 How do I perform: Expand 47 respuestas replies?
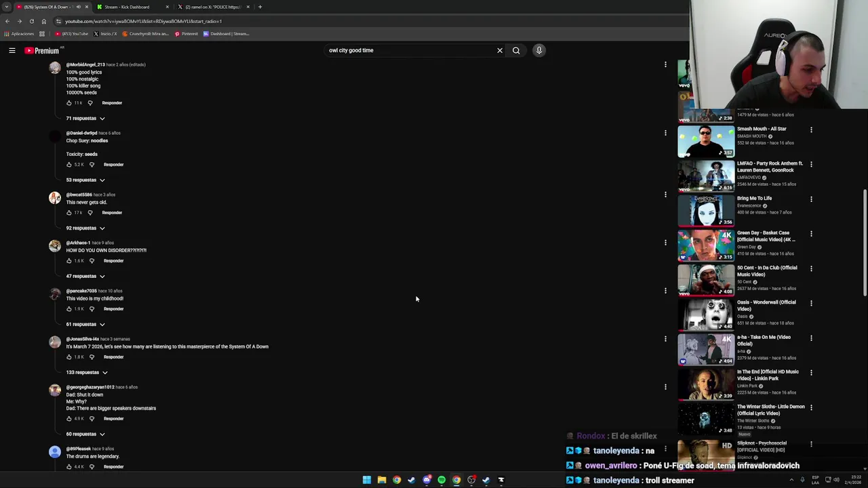pyautogui.click(x=85, y=277)
